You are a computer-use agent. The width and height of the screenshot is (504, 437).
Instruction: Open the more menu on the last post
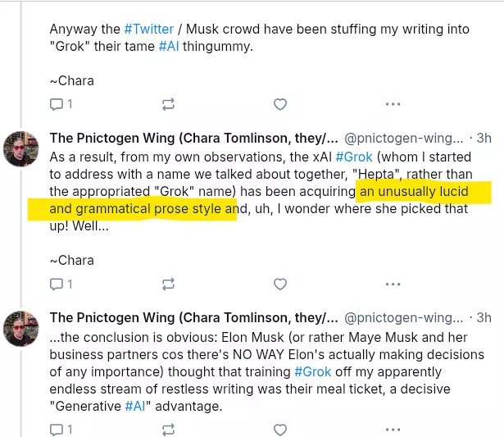click(x=393, y=430)
